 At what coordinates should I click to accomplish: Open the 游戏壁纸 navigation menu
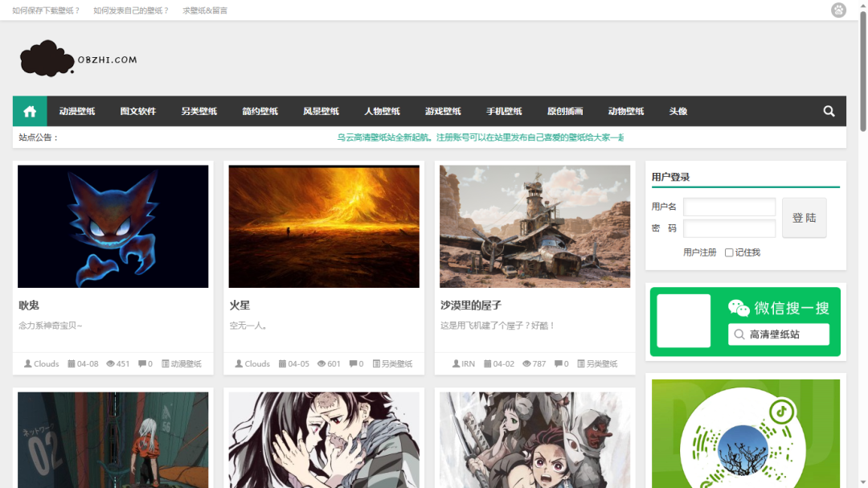pos(442,111)
